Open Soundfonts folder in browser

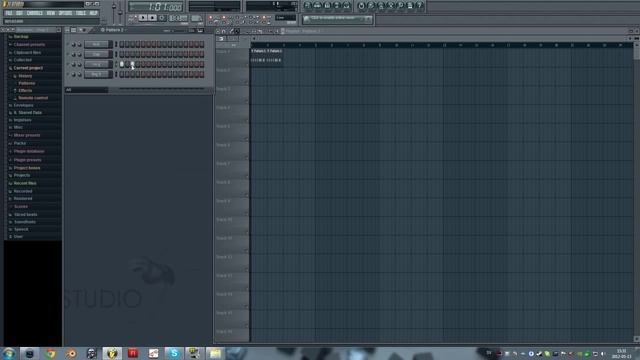[24, 222]
